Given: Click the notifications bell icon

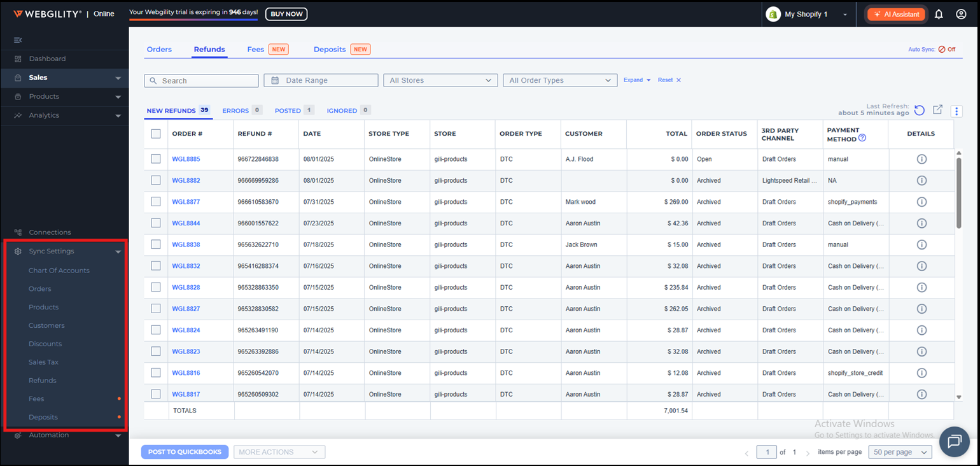Looking at the screenshot, I should click(939, 14).
